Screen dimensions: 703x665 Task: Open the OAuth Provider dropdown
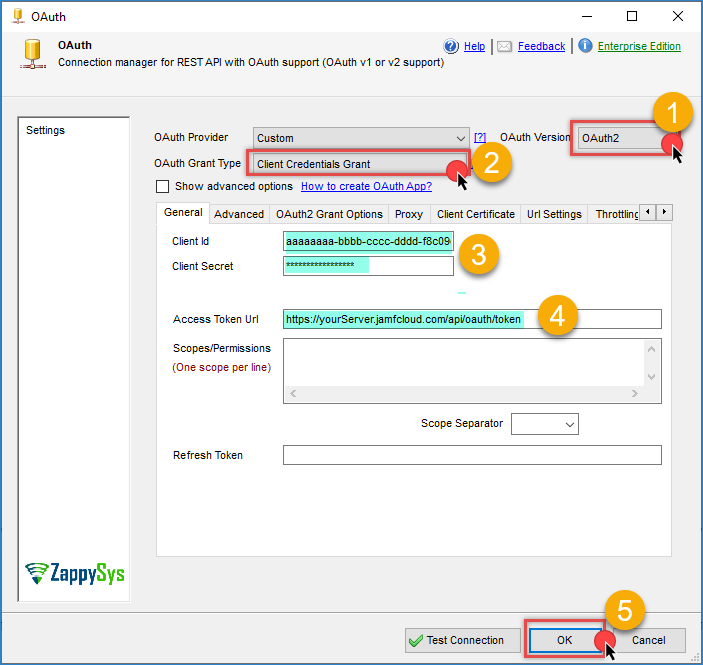coord(460,138)
